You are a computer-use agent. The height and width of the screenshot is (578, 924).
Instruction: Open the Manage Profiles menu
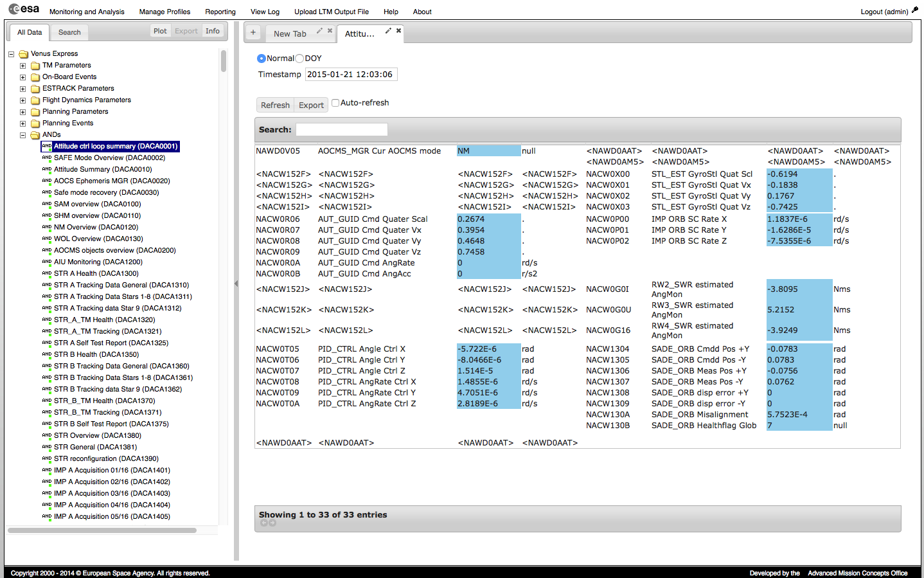click(x=164, y=12)
